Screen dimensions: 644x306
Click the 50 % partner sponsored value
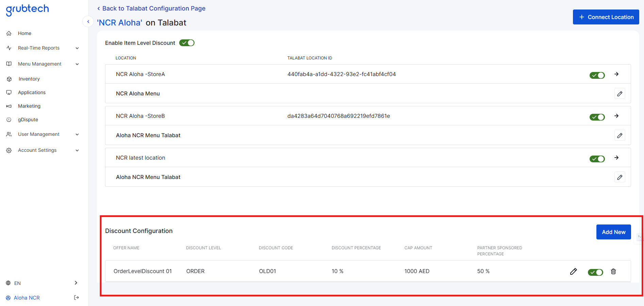tap(483, 271)
